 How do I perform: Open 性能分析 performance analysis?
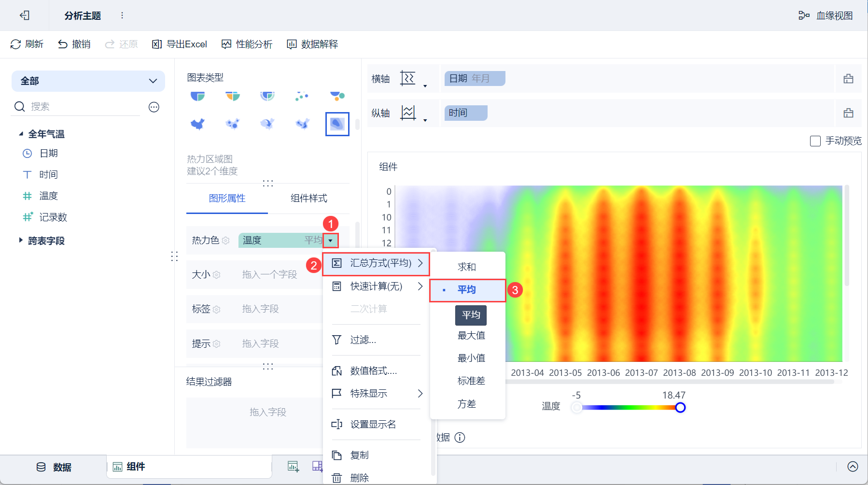coord(247,44)
